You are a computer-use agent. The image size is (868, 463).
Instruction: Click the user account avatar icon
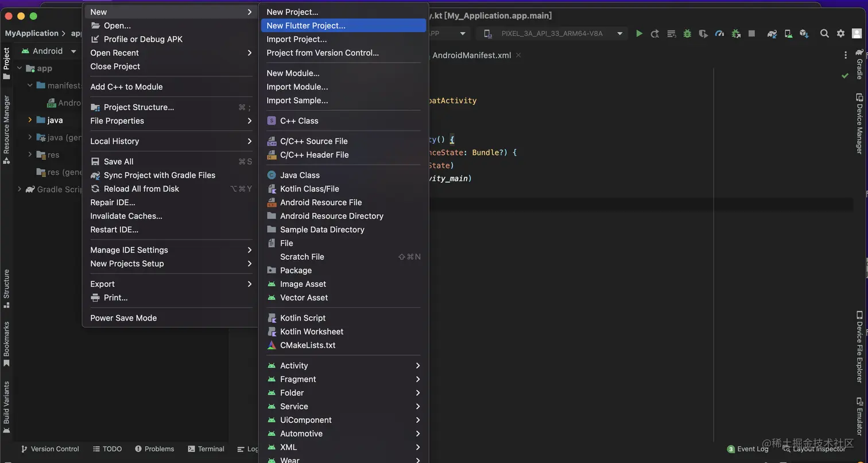[857, 33]
